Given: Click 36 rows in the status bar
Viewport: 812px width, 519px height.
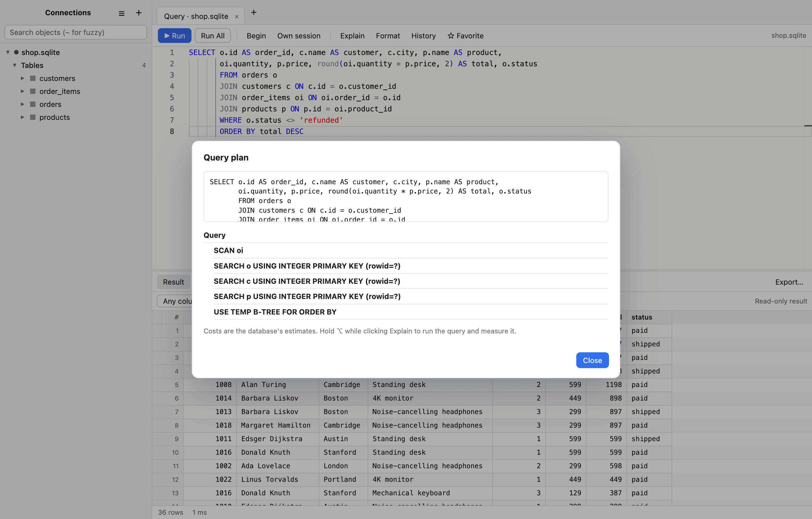Looking at the screenshot, I should [x=171, y=512].
